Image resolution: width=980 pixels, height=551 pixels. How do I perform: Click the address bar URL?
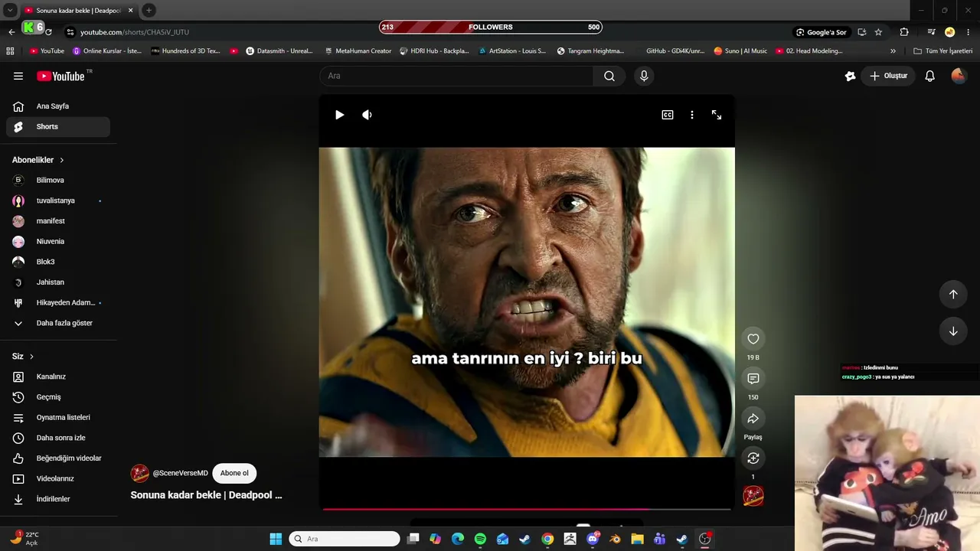[x=135, y=32]
